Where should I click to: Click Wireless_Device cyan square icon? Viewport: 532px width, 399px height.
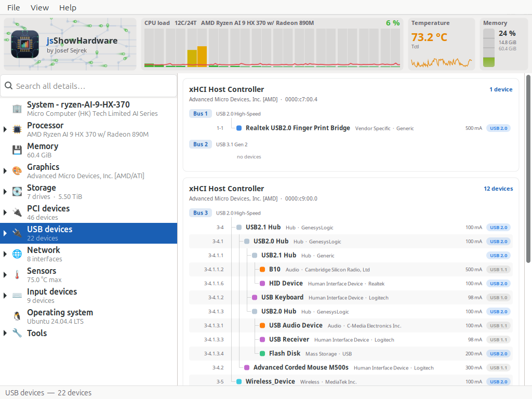pyautogui.click(x=239, y=381)
